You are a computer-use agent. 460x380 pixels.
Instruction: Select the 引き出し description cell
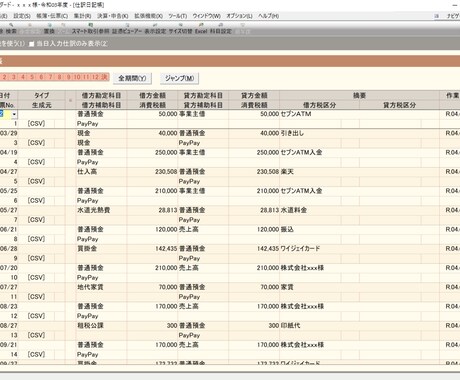click(359, 133)
